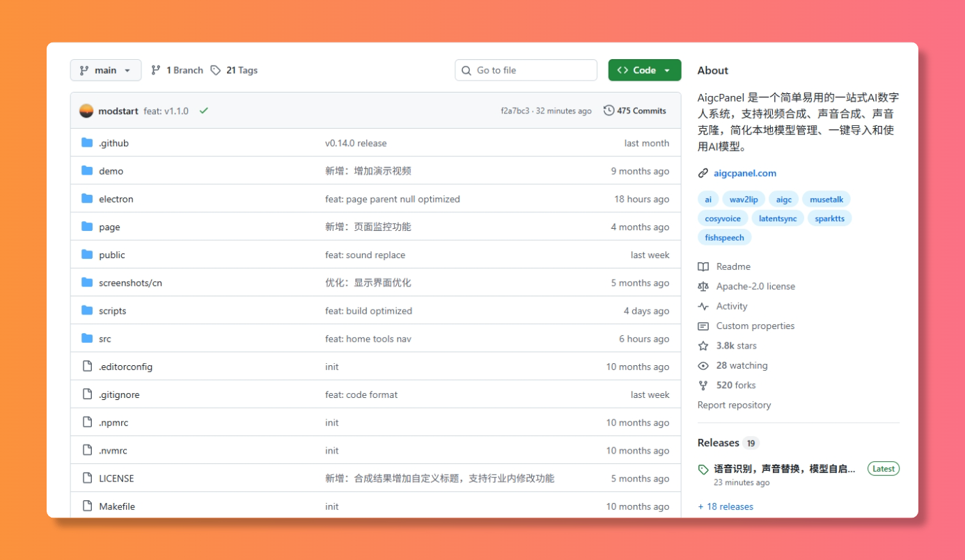
Task: Open the Makefile file
Action: pyautogui.click(x=117, y=506)
